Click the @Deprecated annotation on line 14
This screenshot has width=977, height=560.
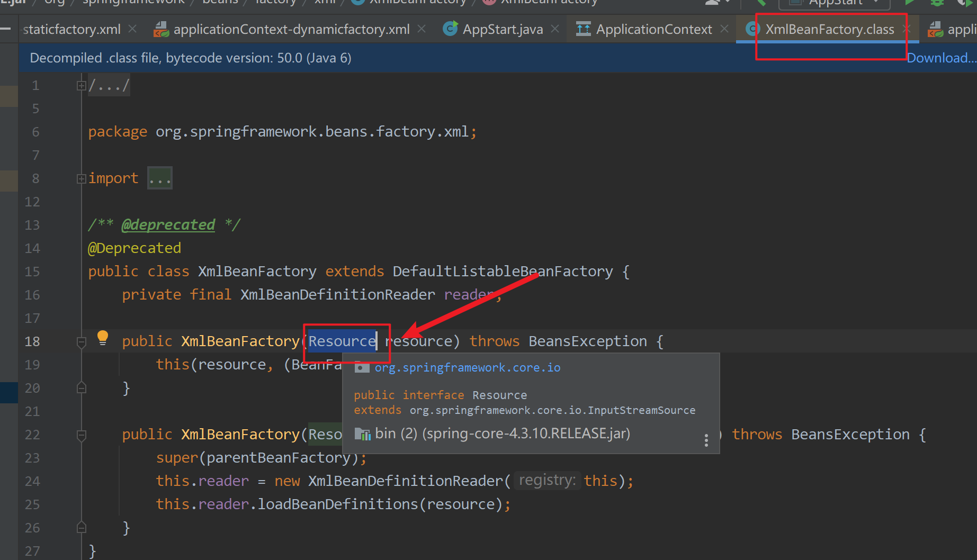click(x=135, y=248)
